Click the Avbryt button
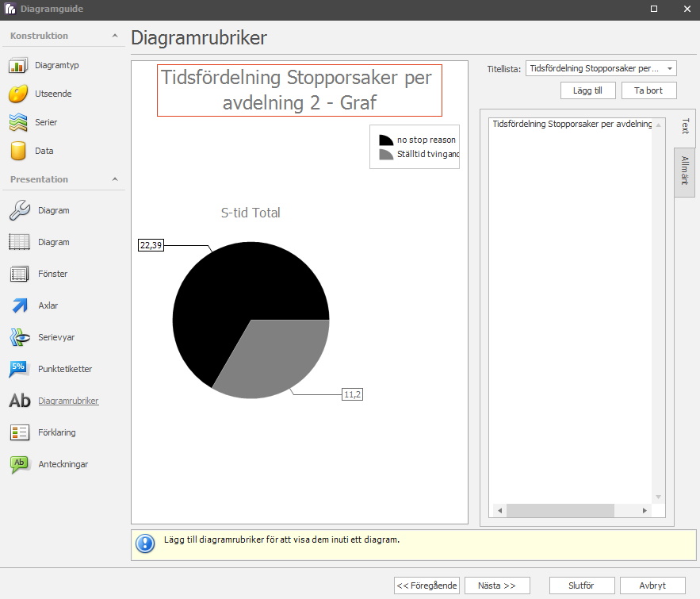The image size is (700, 599). 652,586
